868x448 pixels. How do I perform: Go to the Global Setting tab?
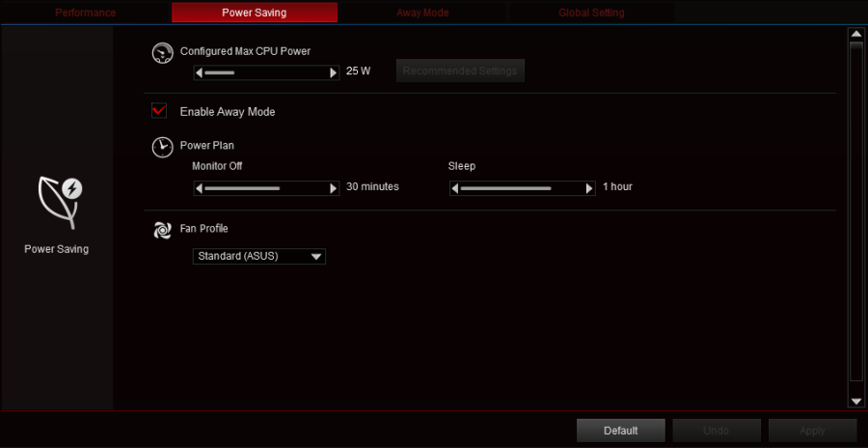coord(591,13)
